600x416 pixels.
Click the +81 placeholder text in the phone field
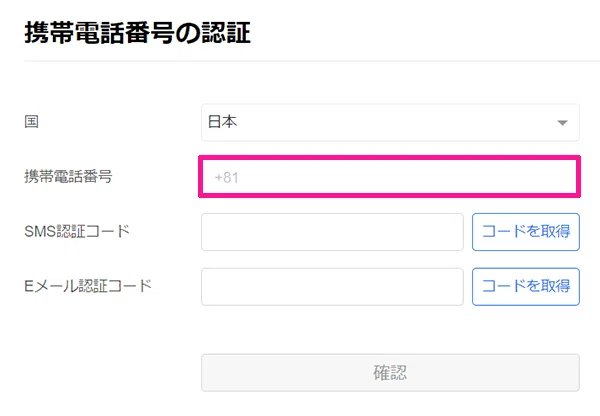tap(226, 178)
